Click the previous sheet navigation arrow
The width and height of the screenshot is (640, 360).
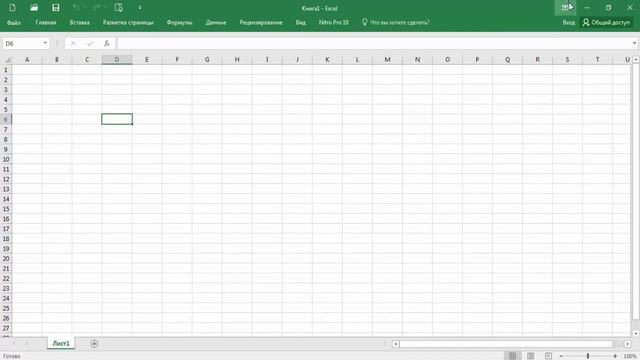[x=14, y=344]
